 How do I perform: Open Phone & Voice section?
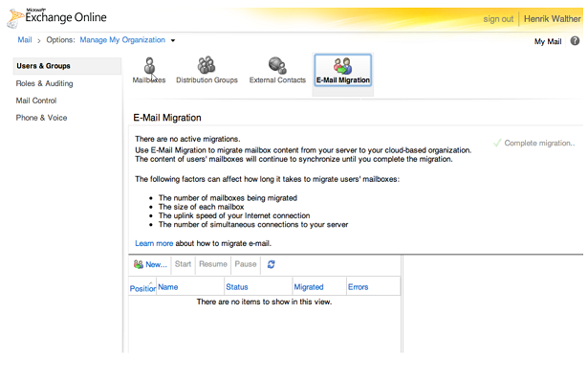coord(41,118)
